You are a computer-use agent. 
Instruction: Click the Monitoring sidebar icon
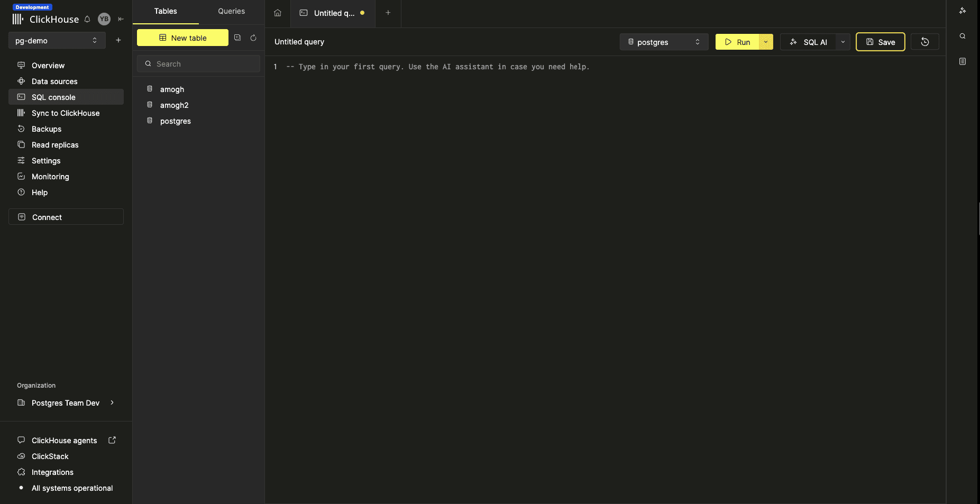pos(21,176)
